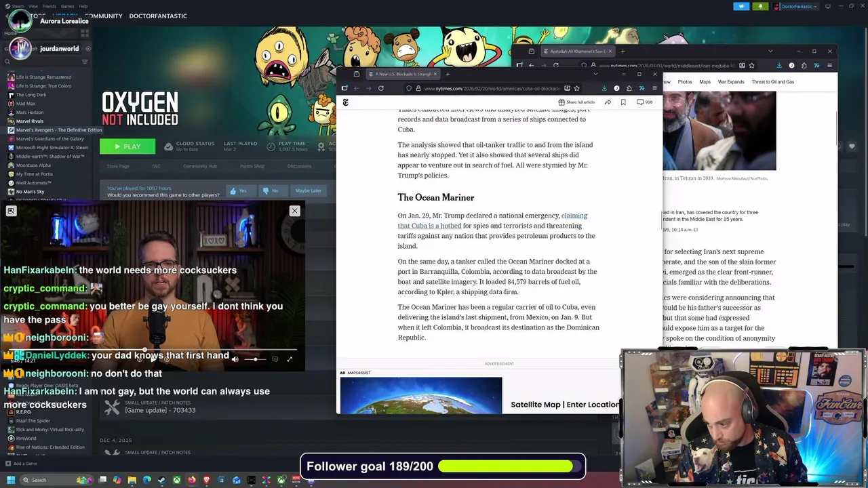Click the NYT logo on article page
868x488 pixels.
click(x=345, y=102)
